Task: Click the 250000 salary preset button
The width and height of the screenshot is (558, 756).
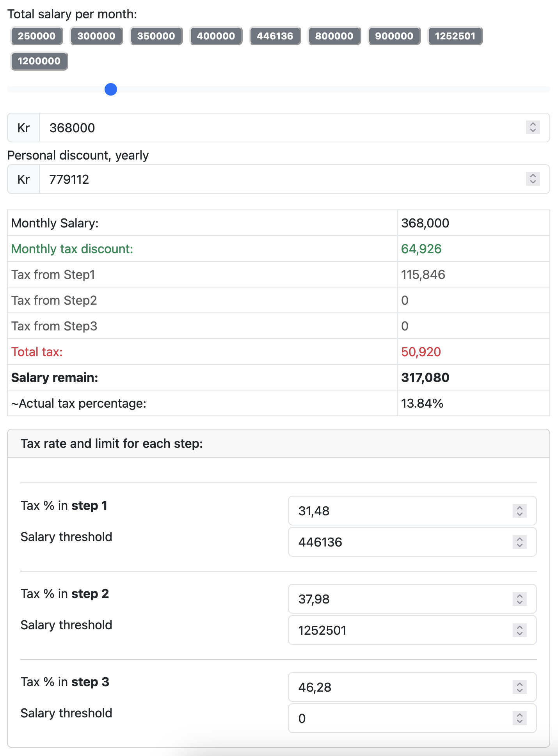Action: (x=37, y=36)
